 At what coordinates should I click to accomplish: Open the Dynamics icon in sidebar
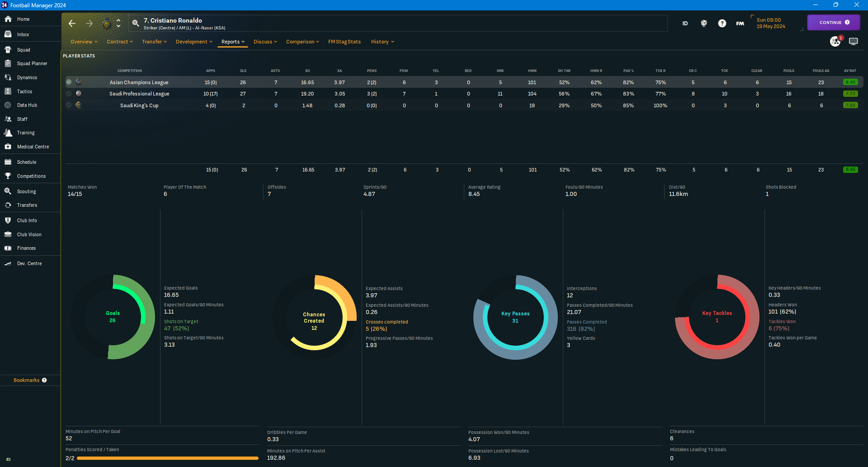click(x=8, y=77)
